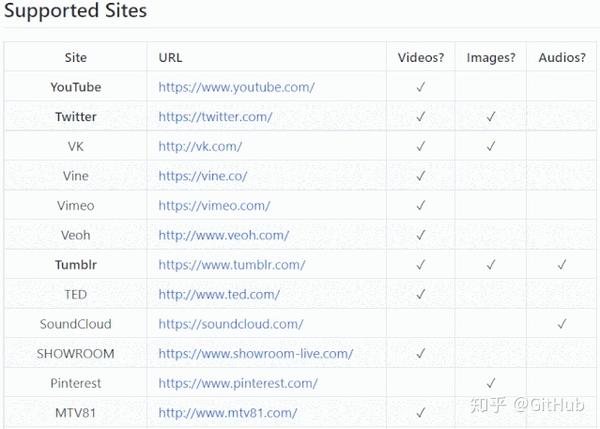This screenshot has height=429, width=600.
Task: Click the Videos? column header
Action: point(421,57)
